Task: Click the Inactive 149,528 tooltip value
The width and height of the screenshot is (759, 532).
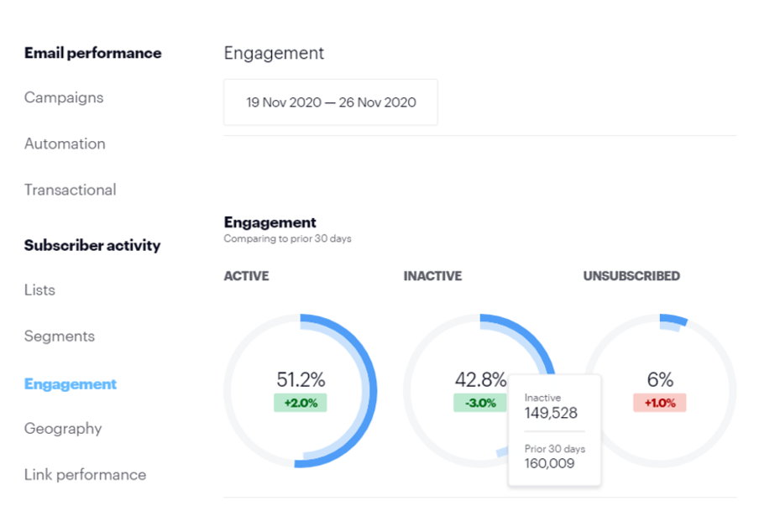Action: (551, 412)
